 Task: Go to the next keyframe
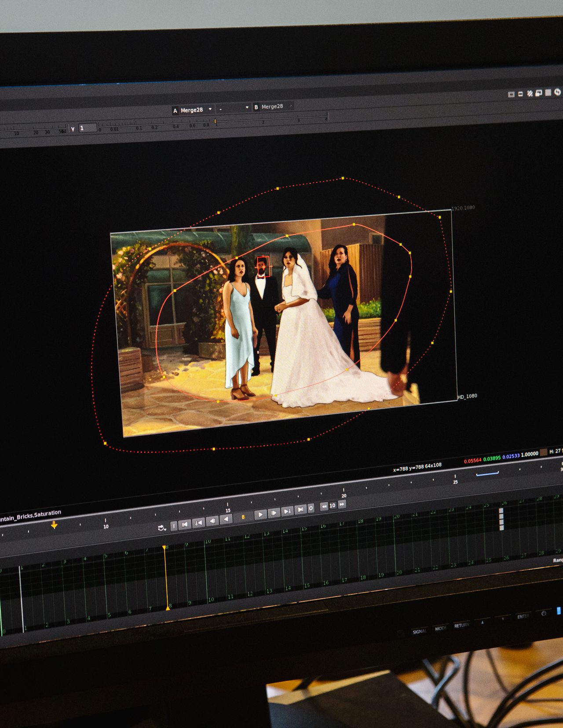coord(287,511)
